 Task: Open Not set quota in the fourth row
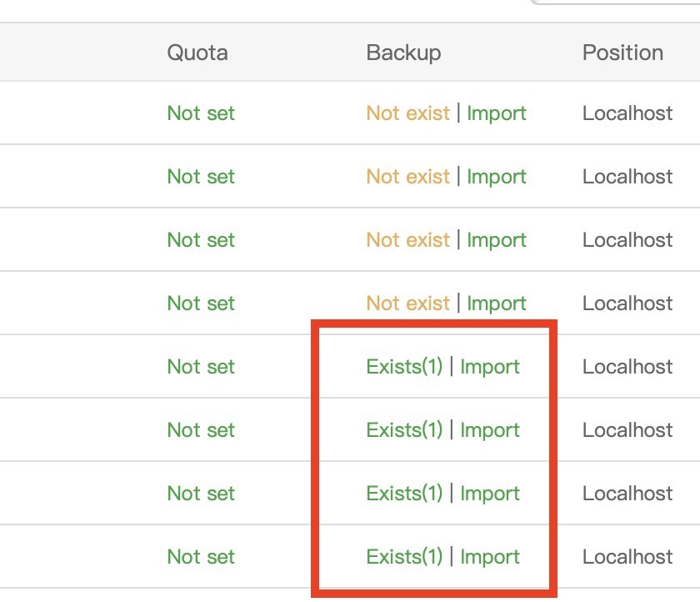(x=201, y=304)
